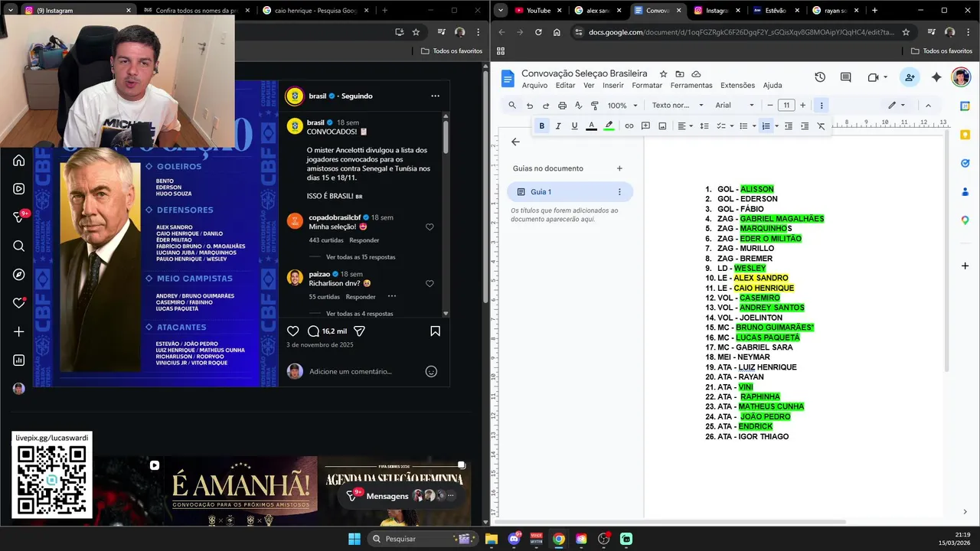Click the comment bubble icon on Instagram post

(313, 331)
